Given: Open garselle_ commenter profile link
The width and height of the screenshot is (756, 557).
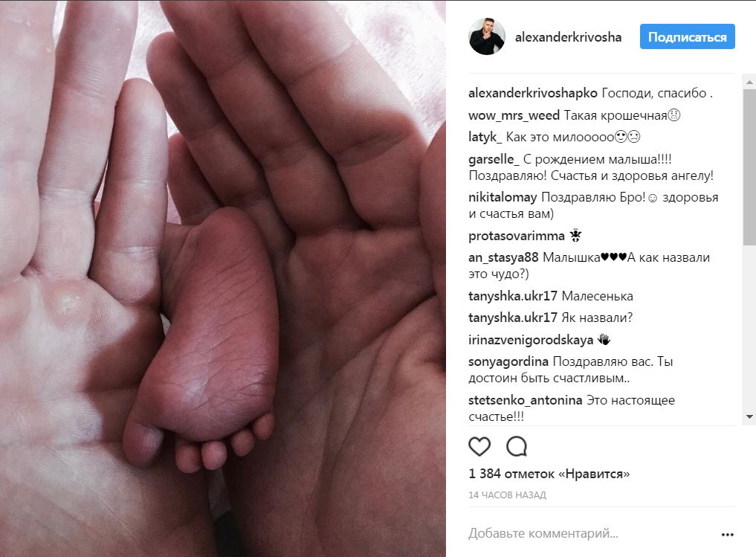Looking at the screenshot, I should tap(494, 159).
